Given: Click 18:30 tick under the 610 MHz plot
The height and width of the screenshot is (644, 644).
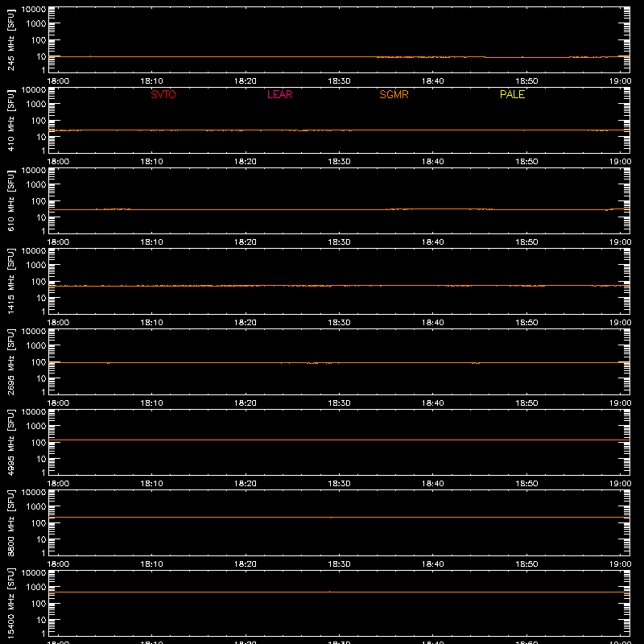Looking at the screenshot, I should [x=339, y=242].
